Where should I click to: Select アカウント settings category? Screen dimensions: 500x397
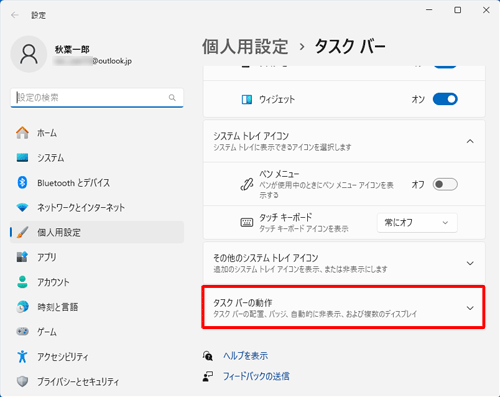(x=97, y=282)
